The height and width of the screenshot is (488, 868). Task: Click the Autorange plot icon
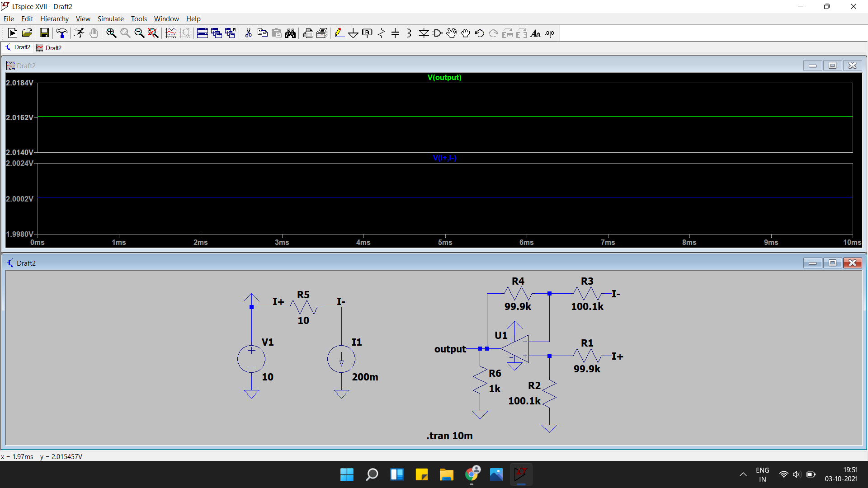click(x=171, y=33)
